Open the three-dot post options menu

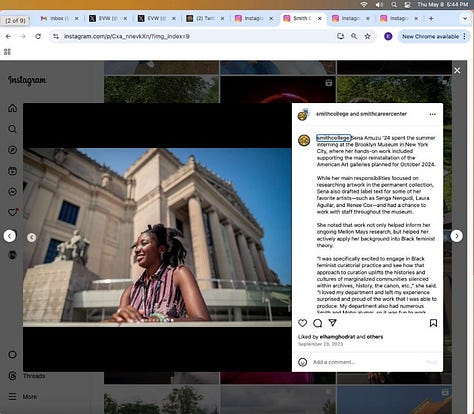(433, 114)
